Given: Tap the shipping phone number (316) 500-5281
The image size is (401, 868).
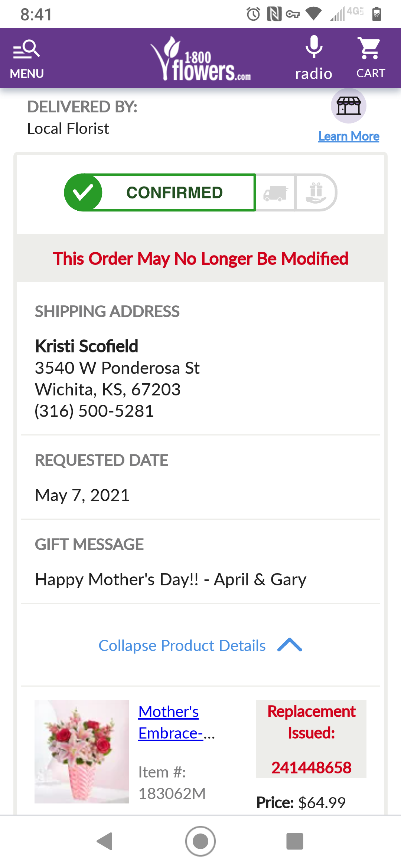Looking at the screenshot, I should click(x=94, y=411).
